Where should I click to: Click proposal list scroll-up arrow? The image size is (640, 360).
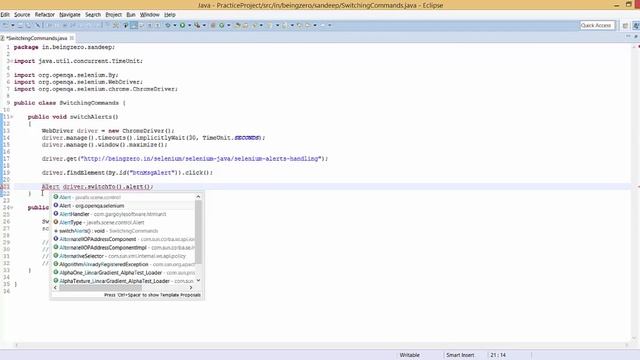[x=198, y=197]
